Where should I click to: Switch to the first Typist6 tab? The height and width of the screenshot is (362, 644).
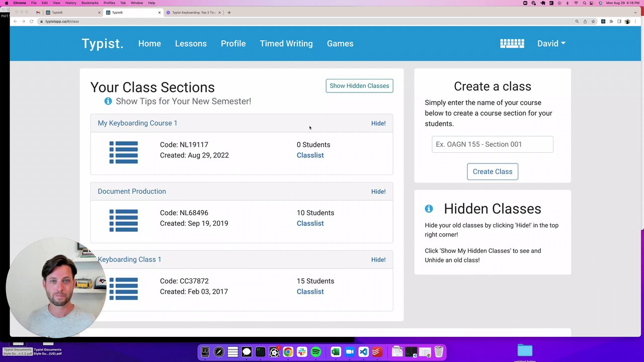point(72,13)
